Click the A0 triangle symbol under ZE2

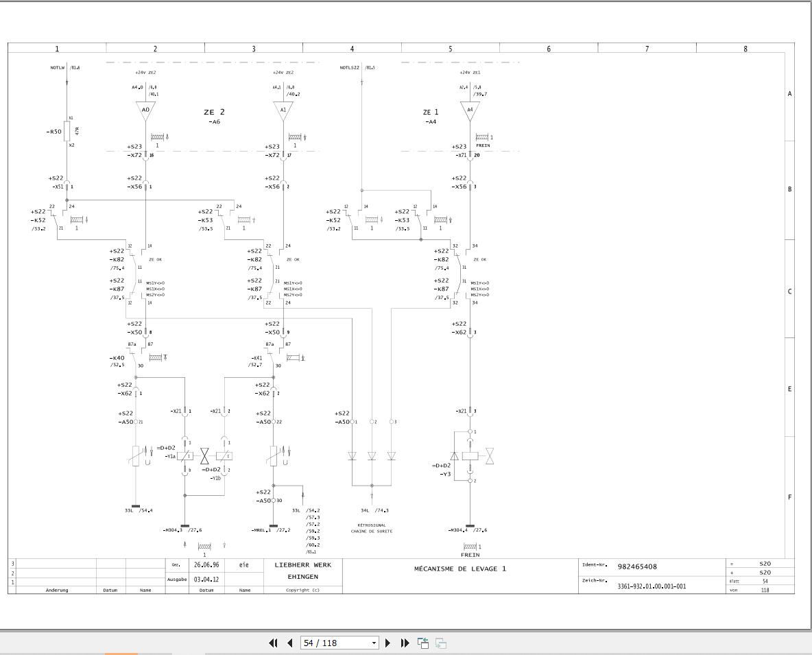[145, 110]
